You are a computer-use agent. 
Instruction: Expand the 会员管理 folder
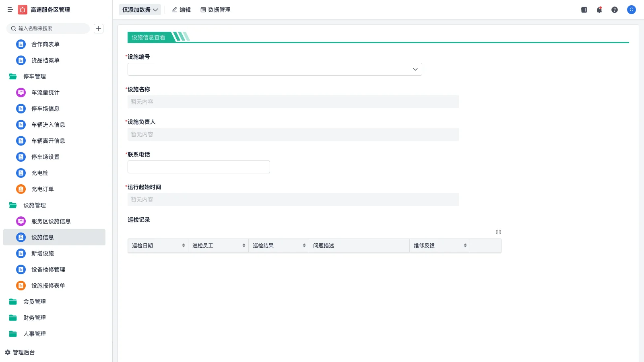(35, 302)
